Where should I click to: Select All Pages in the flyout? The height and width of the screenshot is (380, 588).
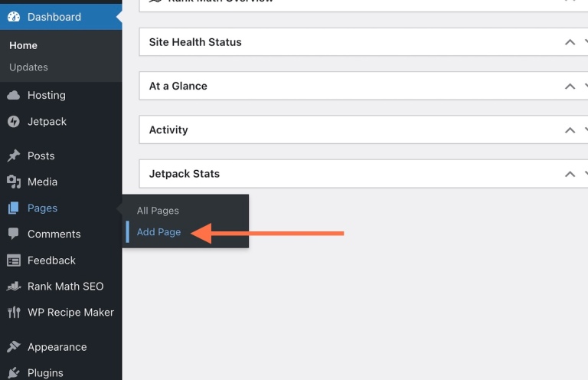tap(158, 211)
